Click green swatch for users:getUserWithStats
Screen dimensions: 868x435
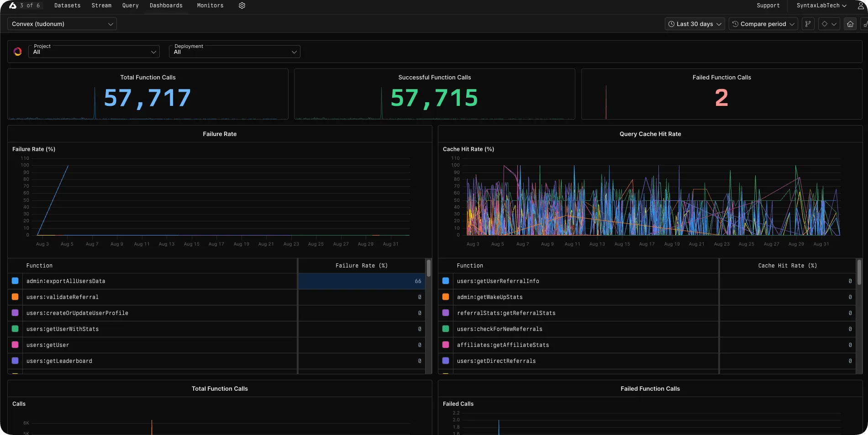[15, 329]
